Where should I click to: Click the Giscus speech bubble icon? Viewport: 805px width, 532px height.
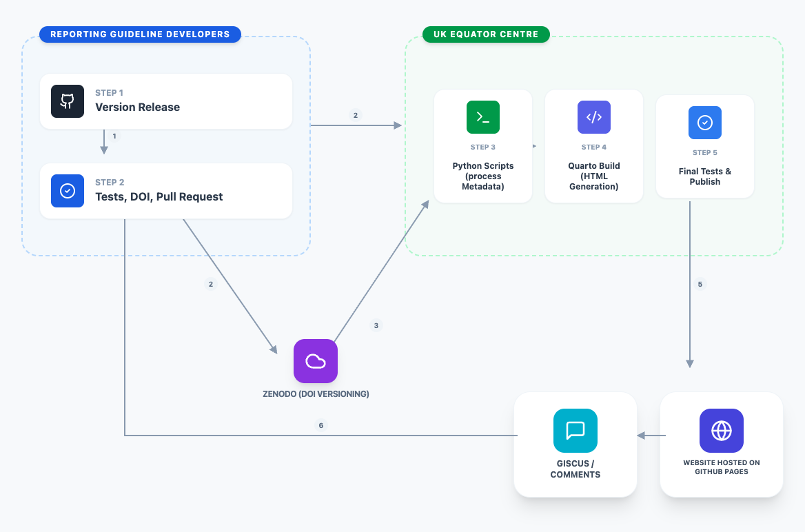575,431
